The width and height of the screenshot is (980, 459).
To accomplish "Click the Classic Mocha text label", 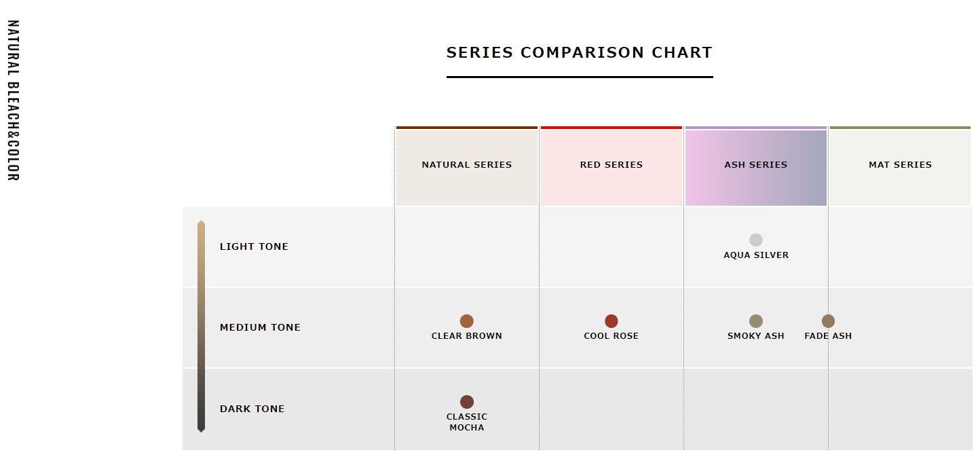I will [x=467, y=422].
